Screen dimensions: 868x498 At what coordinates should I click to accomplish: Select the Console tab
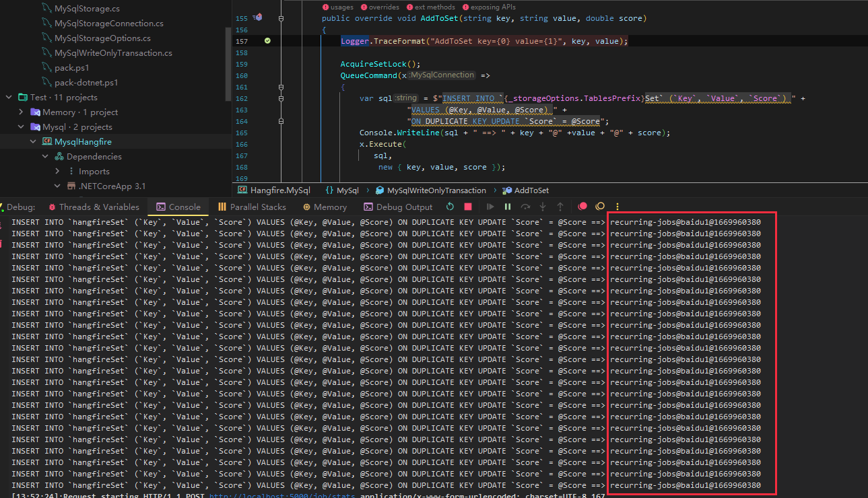178,207
